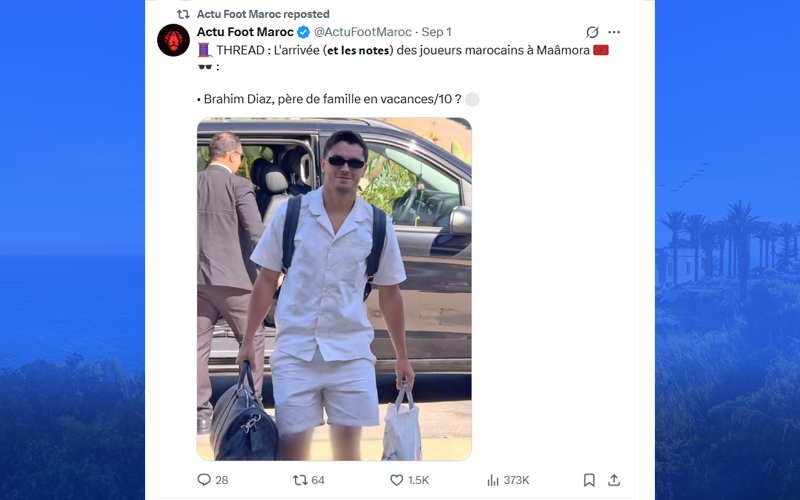The image size is (800, 500).
Task: Click the share upload icon
Action: (x=614, y=480)
